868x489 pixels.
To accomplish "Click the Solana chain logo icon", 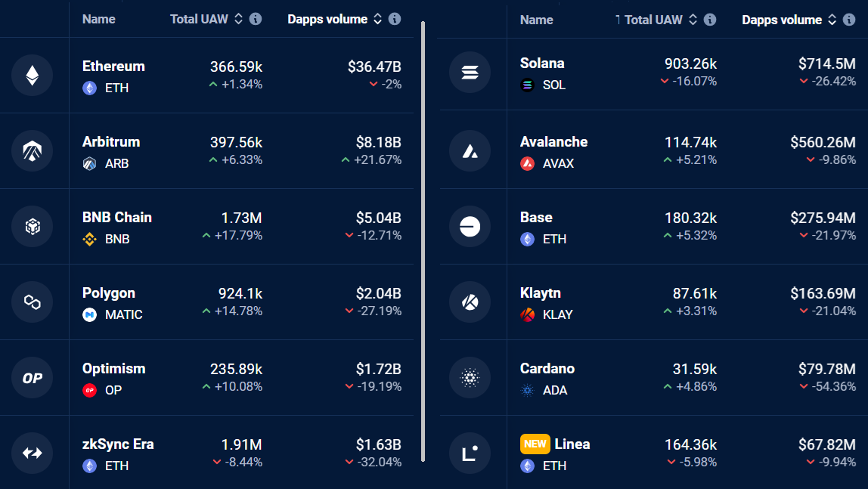I will pyautogui.click(x=470, y=73).
